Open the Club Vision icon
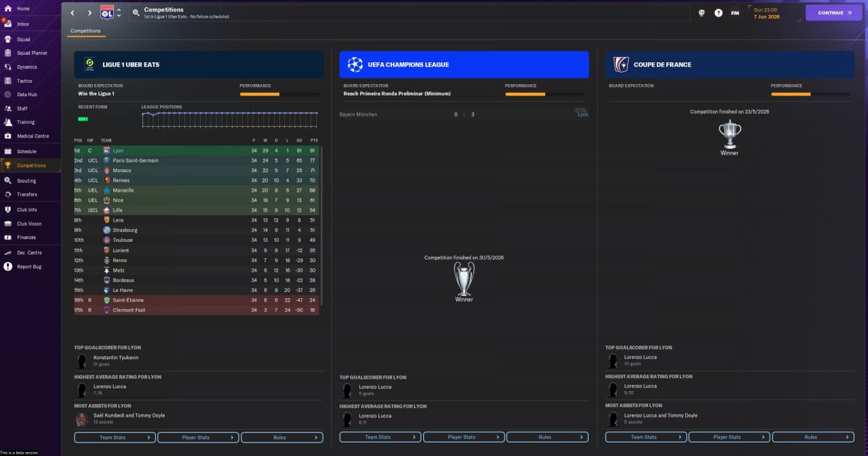This screenshot has height=456, width=868. pyautogui.click(x=7, y=224)
